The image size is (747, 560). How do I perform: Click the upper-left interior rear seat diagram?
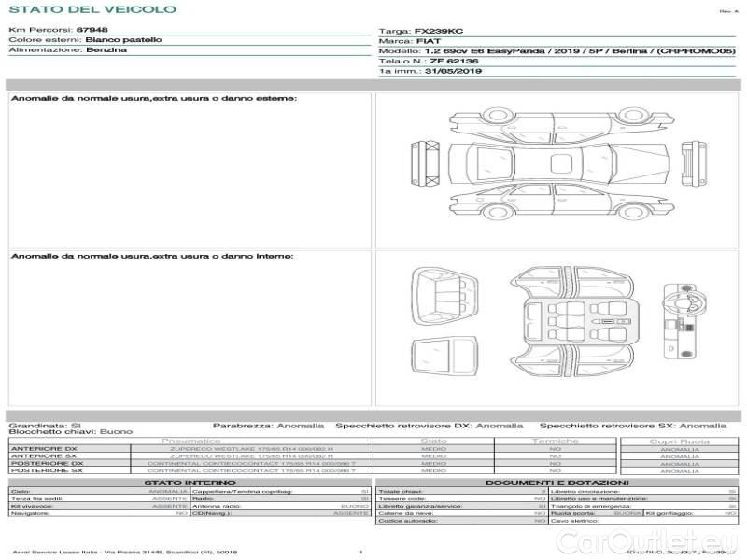(x=445, y=293)
